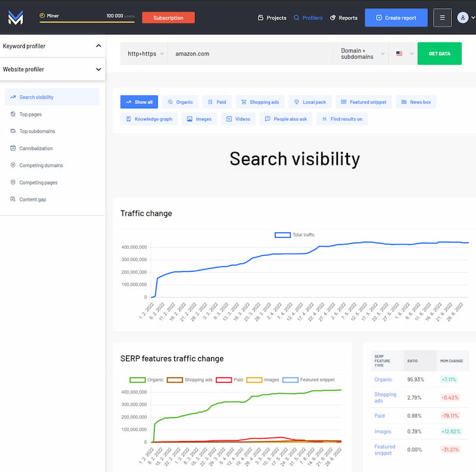The width and height of the screenshot is (476, 472).
Task: Filter by Shopping ads
Action: (x=260, y=102)
